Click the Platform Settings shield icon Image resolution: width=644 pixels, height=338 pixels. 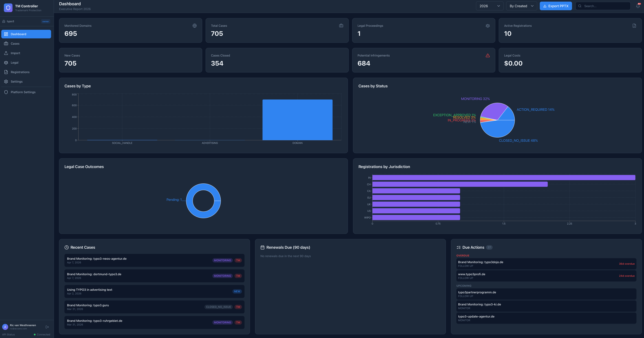(6, 92)
